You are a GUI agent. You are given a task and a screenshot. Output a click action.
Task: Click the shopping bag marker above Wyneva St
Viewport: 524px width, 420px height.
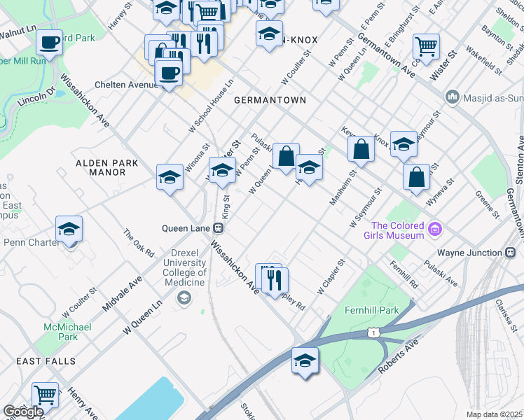pyautogui.click(x=416, y=179)
